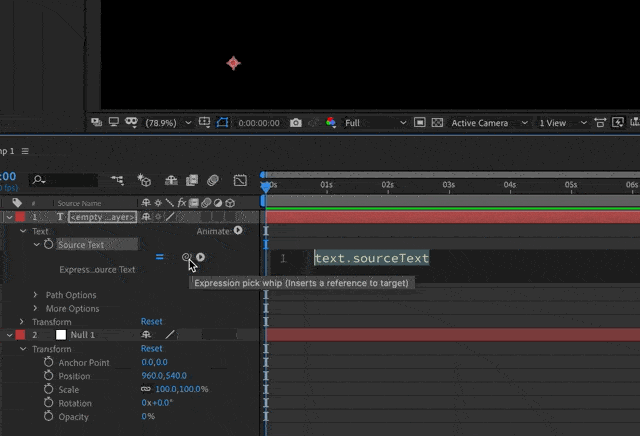
Task: Toggle the Position stopwatch of Null 1
Action: point(49,376)
